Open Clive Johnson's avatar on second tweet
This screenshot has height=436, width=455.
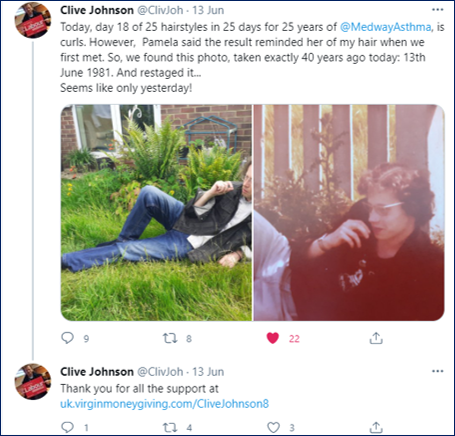pos(33,382)
